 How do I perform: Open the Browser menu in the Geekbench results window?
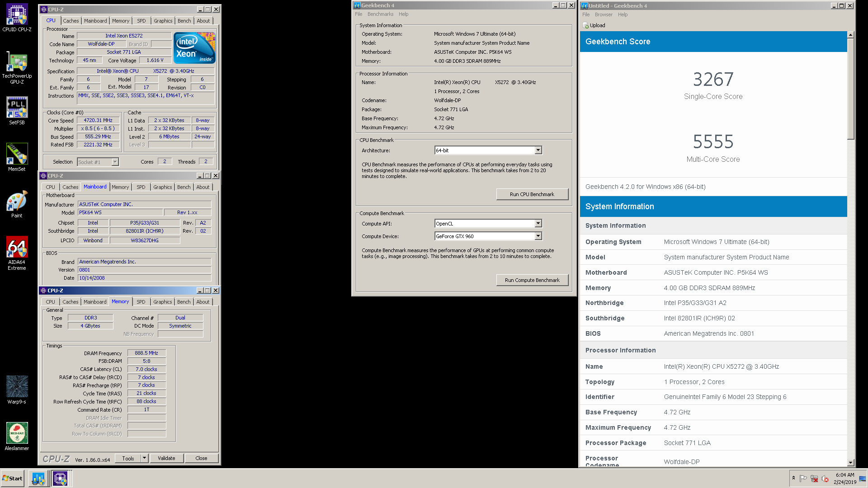(604, 14)
